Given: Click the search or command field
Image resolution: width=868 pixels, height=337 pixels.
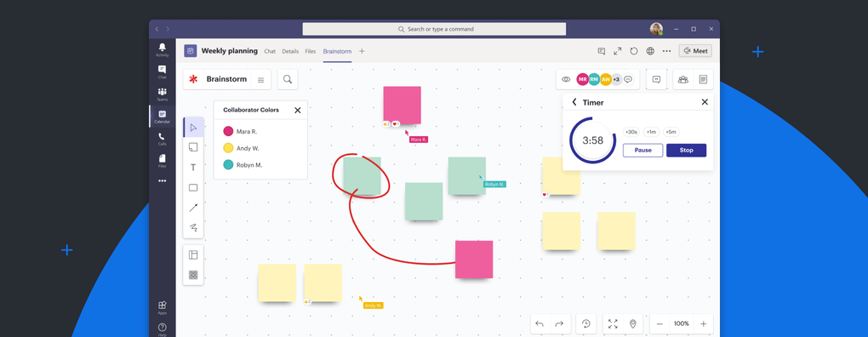Looking at the screenshot, I should (x=434, y=29).
